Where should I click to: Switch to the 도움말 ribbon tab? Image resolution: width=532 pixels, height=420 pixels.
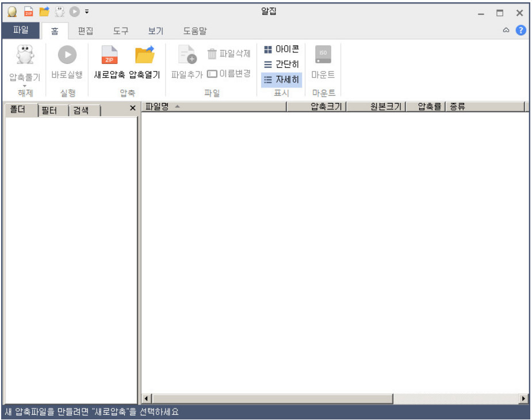tap(195, 31)
